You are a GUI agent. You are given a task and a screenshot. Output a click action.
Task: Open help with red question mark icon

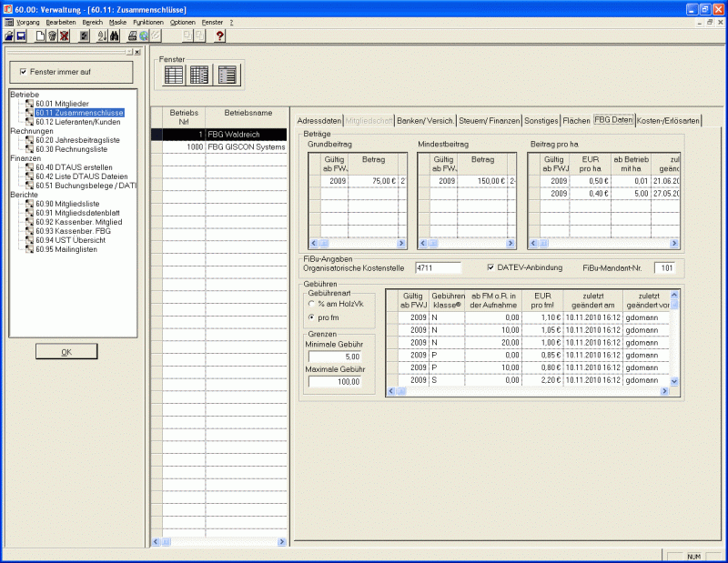point(219,36)
